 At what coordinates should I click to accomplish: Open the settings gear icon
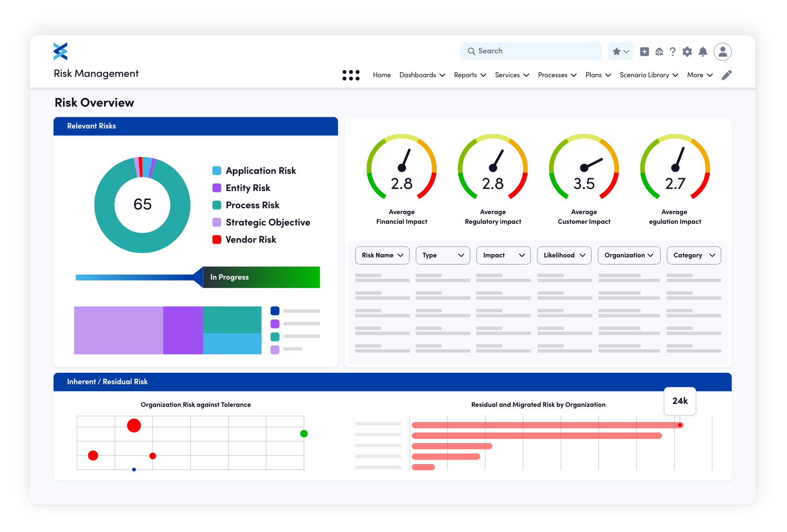[x=687, y=52]
